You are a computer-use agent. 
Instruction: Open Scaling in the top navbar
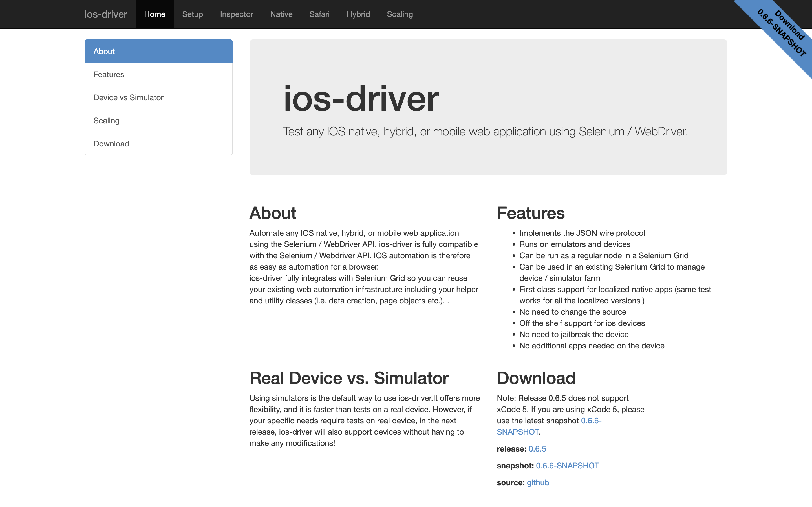coord(400,14)
